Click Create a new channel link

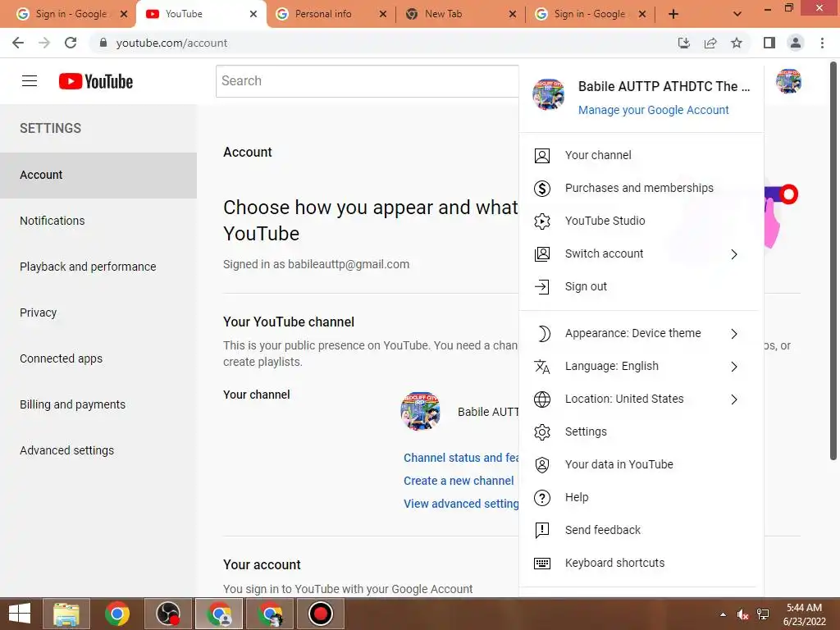[459, 481]
